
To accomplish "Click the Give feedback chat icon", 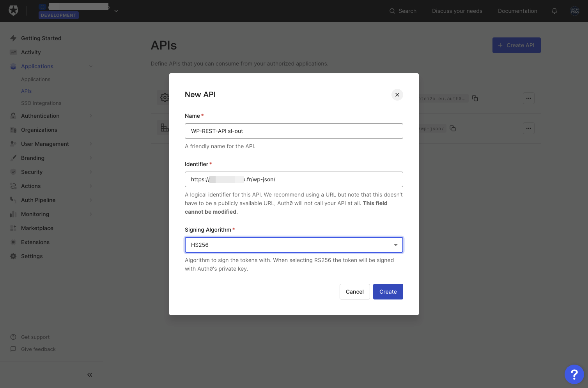I will tap(13, 349).
